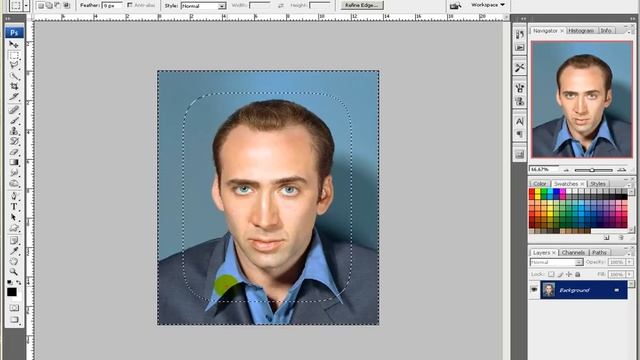
Task: Switch to the Channels tab
Action: coord(573,253)
